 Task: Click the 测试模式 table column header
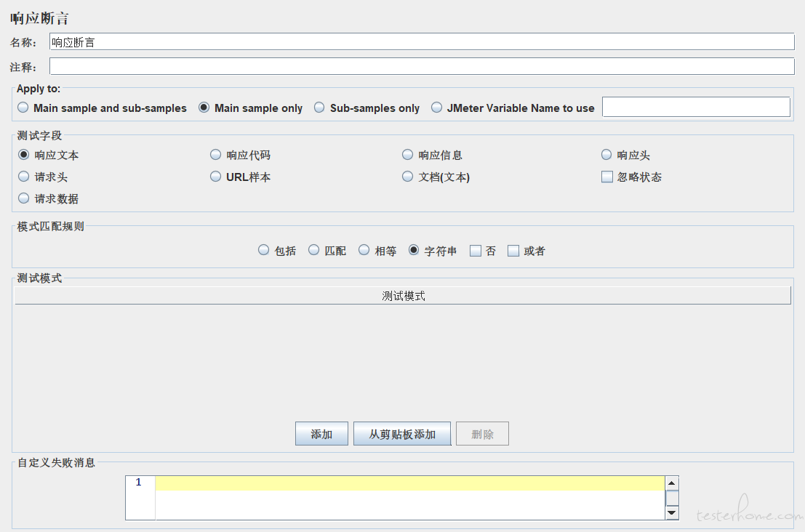(x=402, y=296)
